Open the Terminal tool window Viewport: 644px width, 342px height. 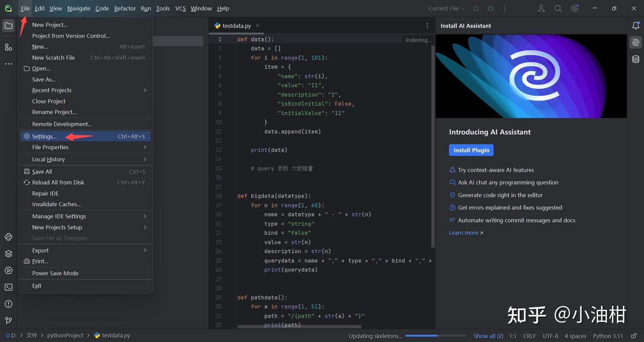[8, 287]
